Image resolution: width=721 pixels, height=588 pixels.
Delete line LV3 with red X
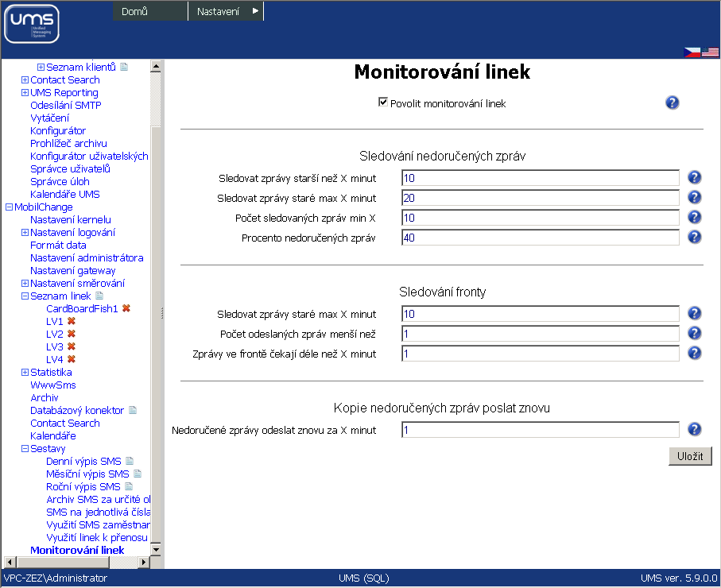(x=72, y=346)
